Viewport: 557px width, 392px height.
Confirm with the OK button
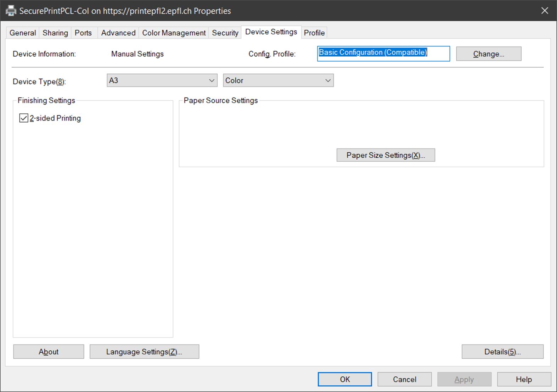click(344, 379)
